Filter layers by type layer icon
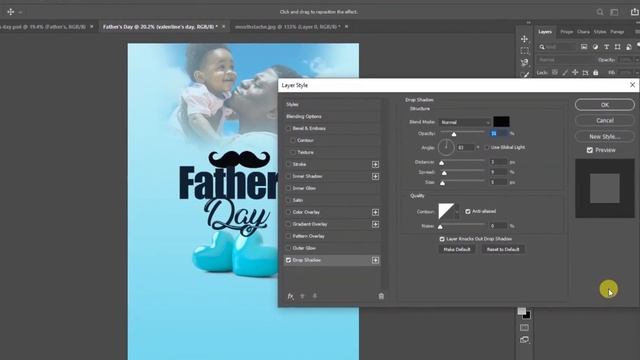The image size is (640, 360). (606, 47)
